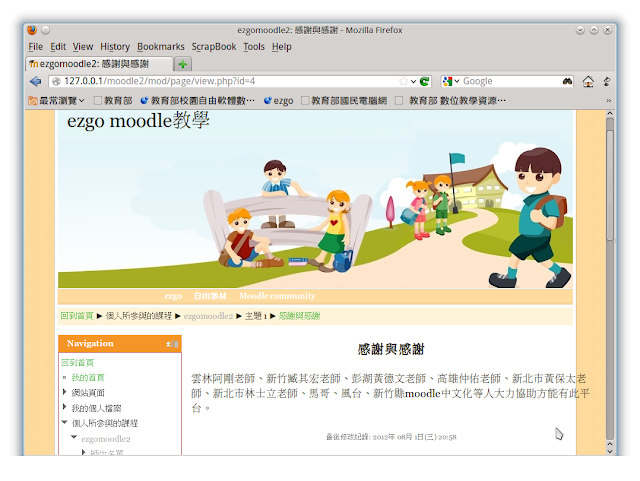Click the scrollbar down arrow at bottom
The image size is (640, 481).
click(x=610, y=451)
